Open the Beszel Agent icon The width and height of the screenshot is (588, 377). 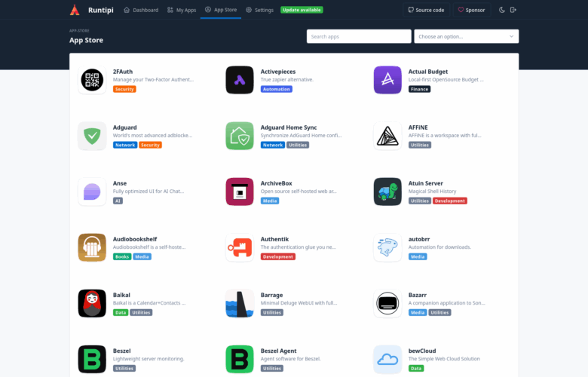(240, 360)
